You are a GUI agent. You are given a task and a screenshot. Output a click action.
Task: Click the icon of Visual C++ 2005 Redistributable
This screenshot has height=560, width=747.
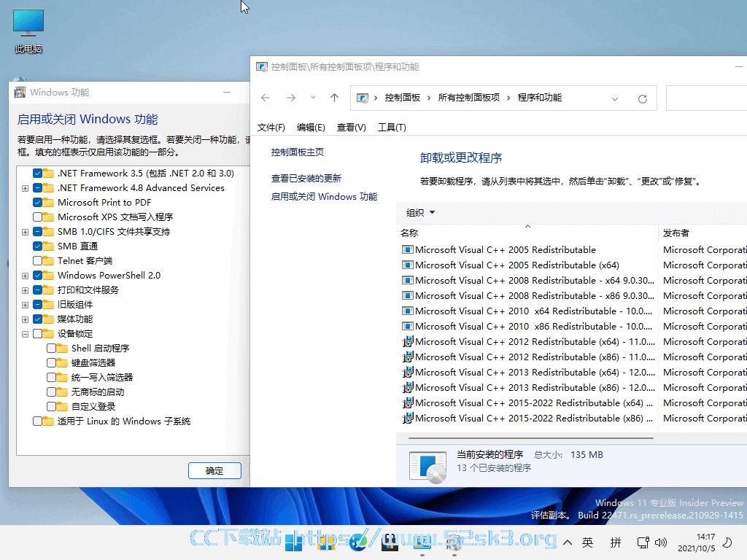407,250
